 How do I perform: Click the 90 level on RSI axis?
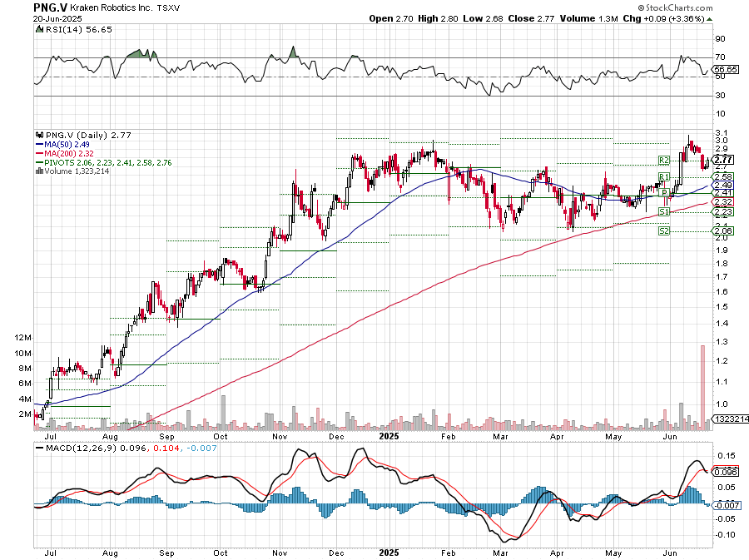[x=720, y=38]
